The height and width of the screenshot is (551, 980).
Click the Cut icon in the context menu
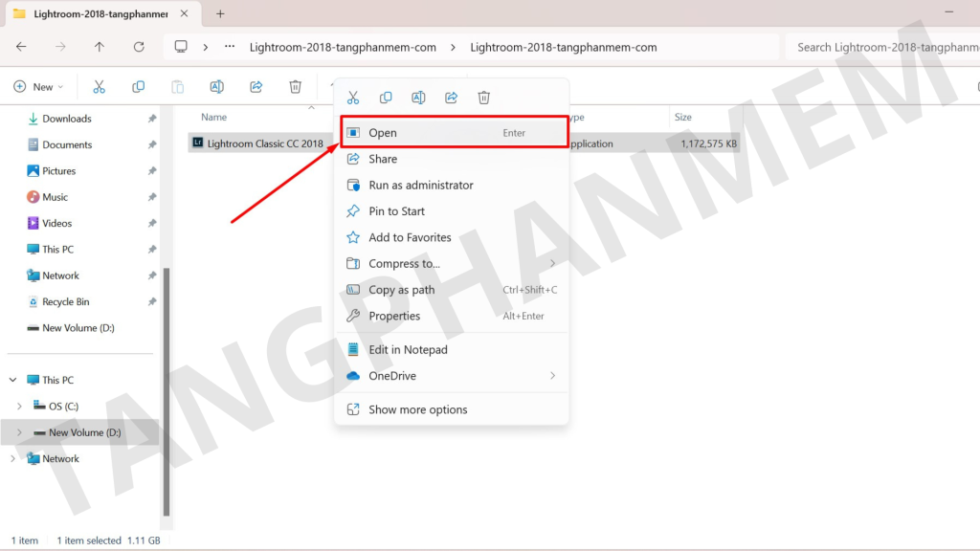tap(353, 98)
